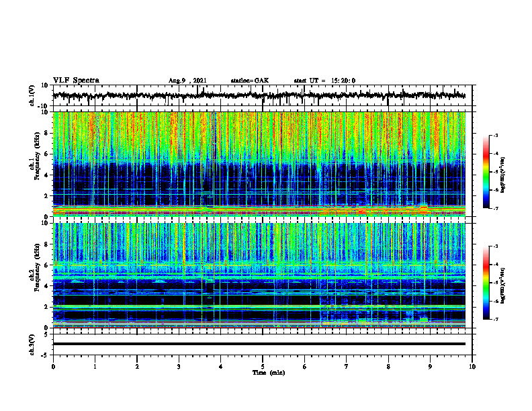Click the log(PSD) label beside ch.1 color bar
This screenshot has width=532, height=411.
click(503, 175)
